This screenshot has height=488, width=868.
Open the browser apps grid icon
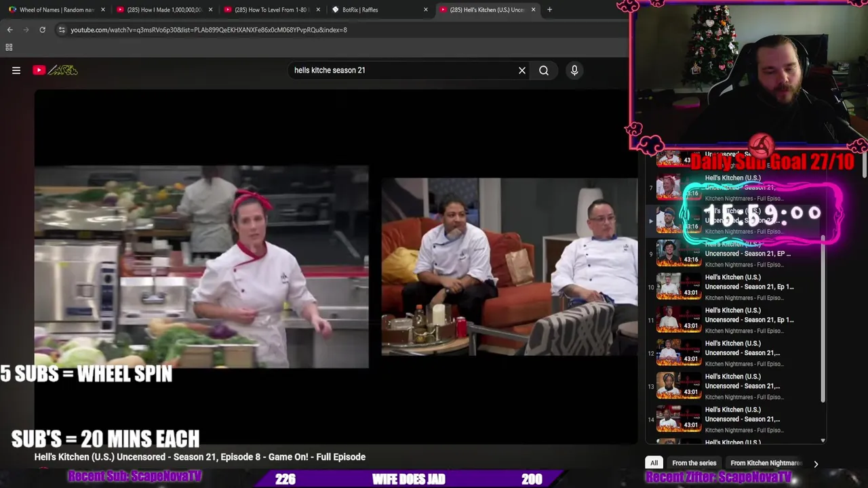(x=9, y=47)
